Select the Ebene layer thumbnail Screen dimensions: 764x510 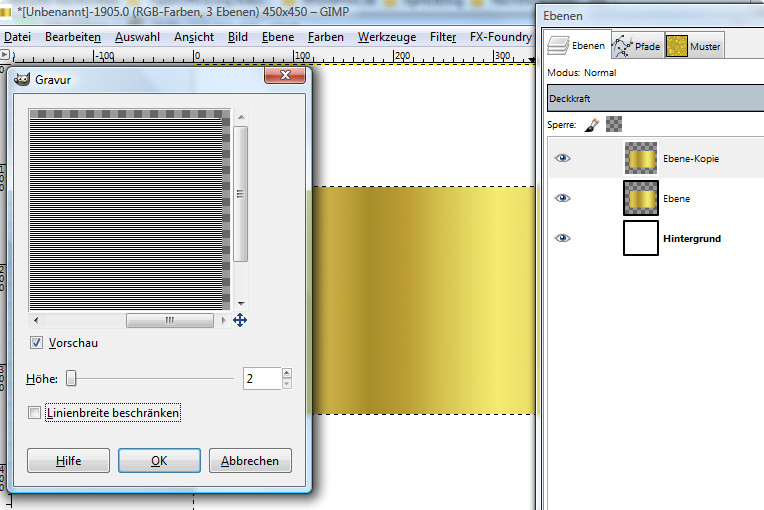click(x=640, y=199)
